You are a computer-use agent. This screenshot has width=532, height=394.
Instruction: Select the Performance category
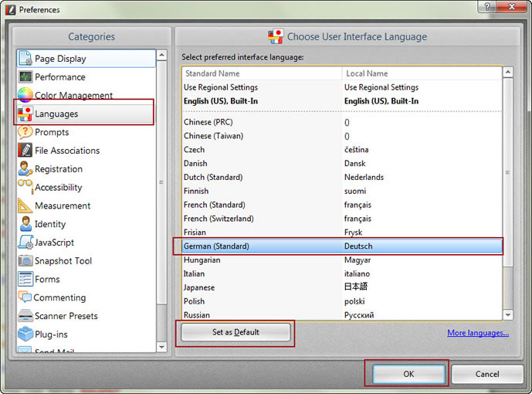tap(86, 77)
